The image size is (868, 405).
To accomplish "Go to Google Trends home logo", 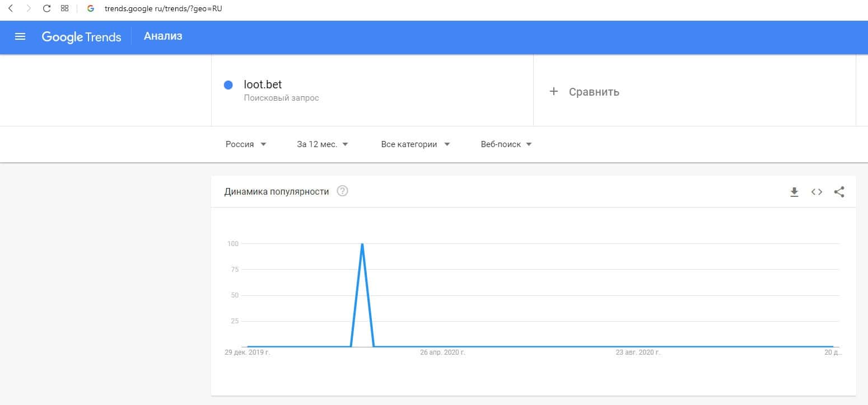I will tap(81, 37).
